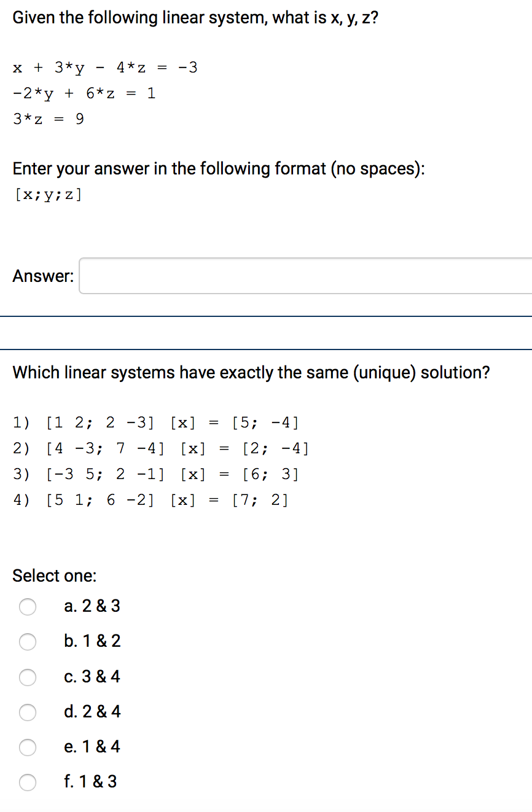
Task: Select radio option d. 2 & 4
Action: coord(28,712)
